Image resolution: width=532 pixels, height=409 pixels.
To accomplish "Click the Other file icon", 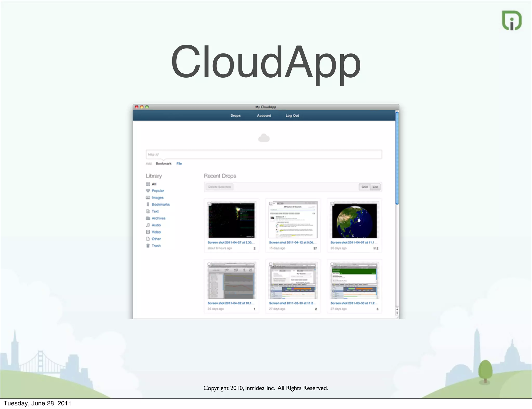I will (148, 239).
